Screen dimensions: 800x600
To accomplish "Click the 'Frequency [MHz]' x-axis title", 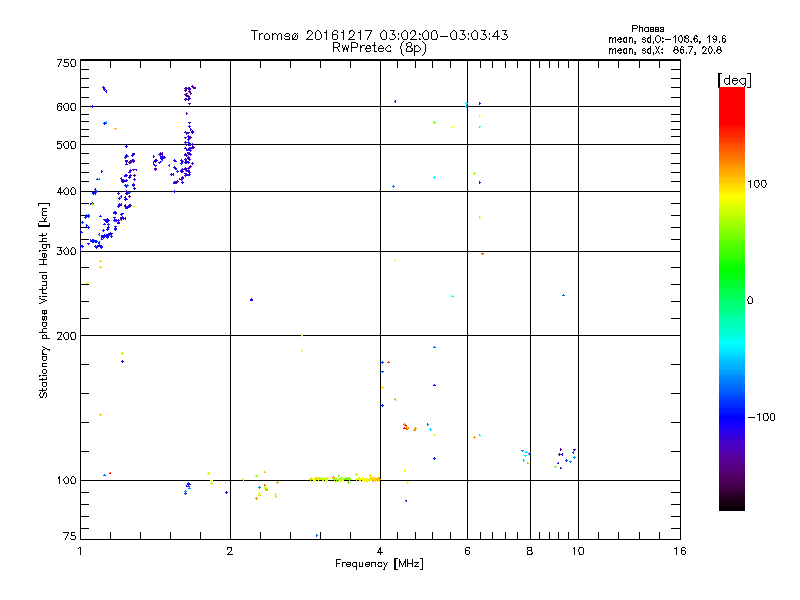I will (x=379, y=563).
